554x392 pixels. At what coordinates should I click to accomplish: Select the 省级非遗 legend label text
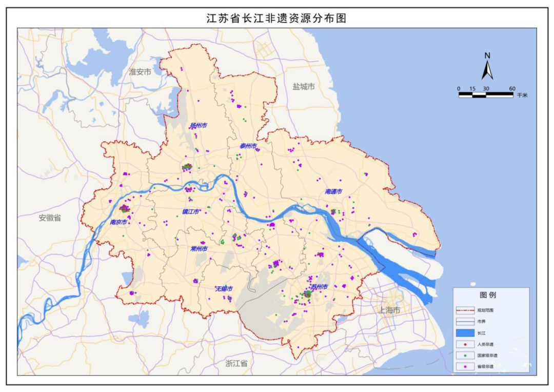pyautogui.click(x=485, y=366)
